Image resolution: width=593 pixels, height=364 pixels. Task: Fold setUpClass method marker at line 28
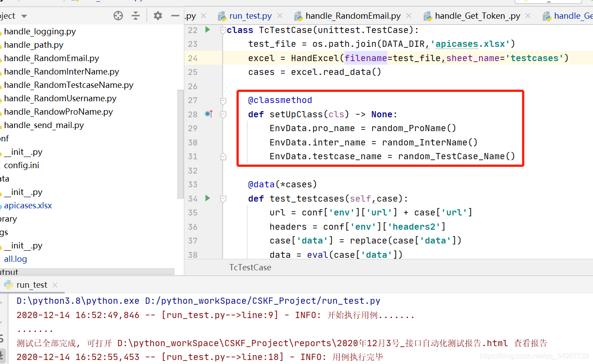[x=223, y=115]
